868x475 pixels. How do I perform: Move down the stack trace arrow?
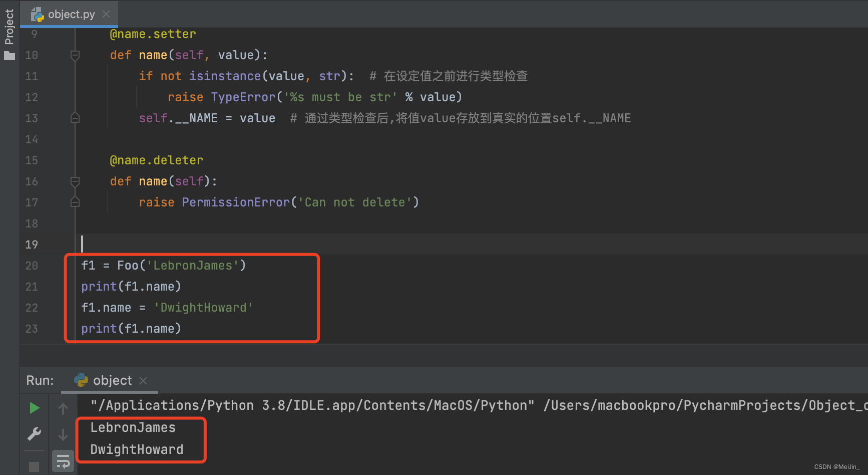63,434
